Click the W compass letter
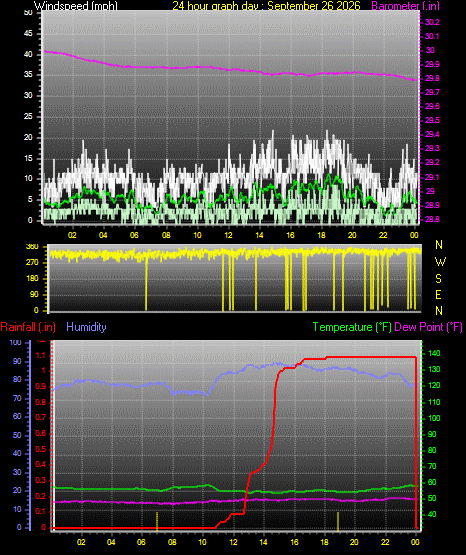 pyautogui.click(x=440, y=262)
